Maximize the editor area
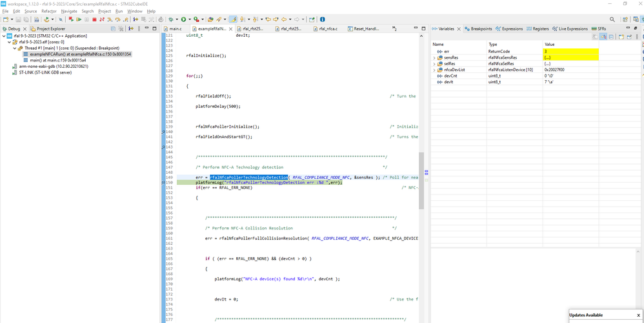Image resolution: width=644 pixels, height=323 pixels. [x=423, y=28]
